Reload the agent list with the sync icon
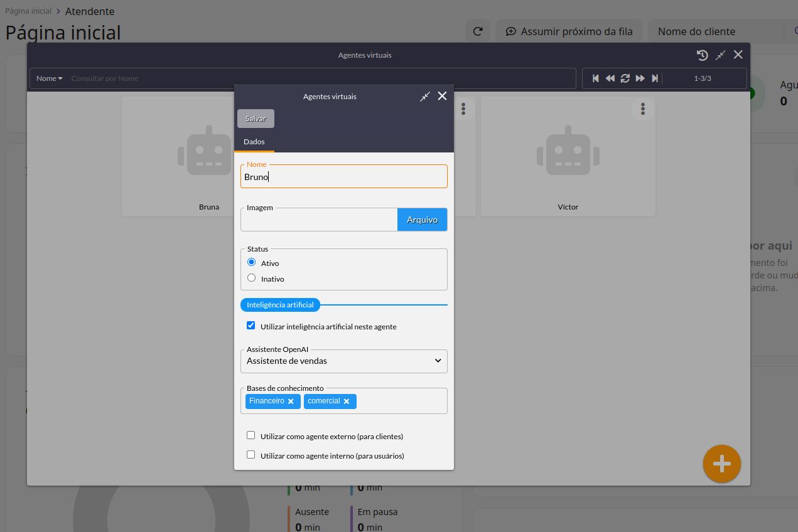798x532 pixels. (625, 78)
